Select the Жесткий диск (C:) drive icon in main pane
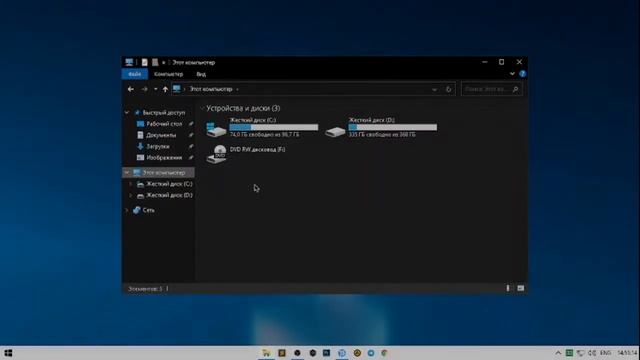Viewport: 640px width, 360px height. pyautogui.click(x=216, y=129)
